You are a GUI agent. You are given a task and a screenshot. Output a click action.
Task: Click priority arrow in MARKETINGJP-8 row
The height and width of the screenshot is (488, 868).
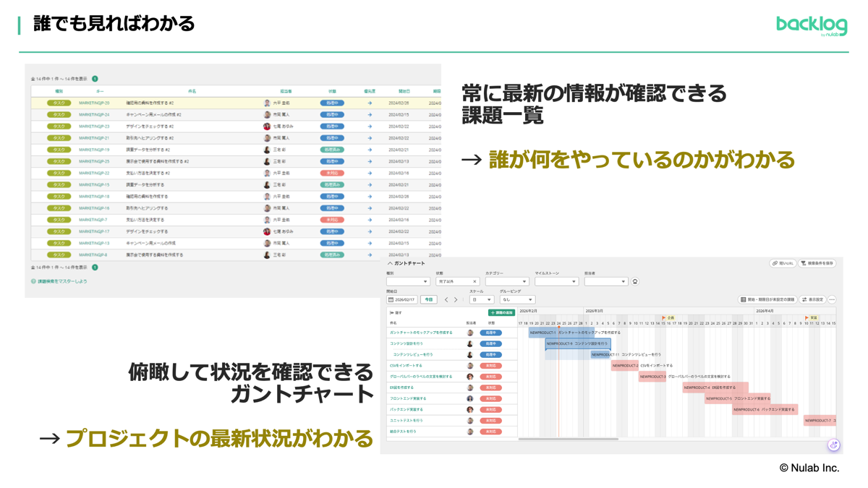coord(370,255)
